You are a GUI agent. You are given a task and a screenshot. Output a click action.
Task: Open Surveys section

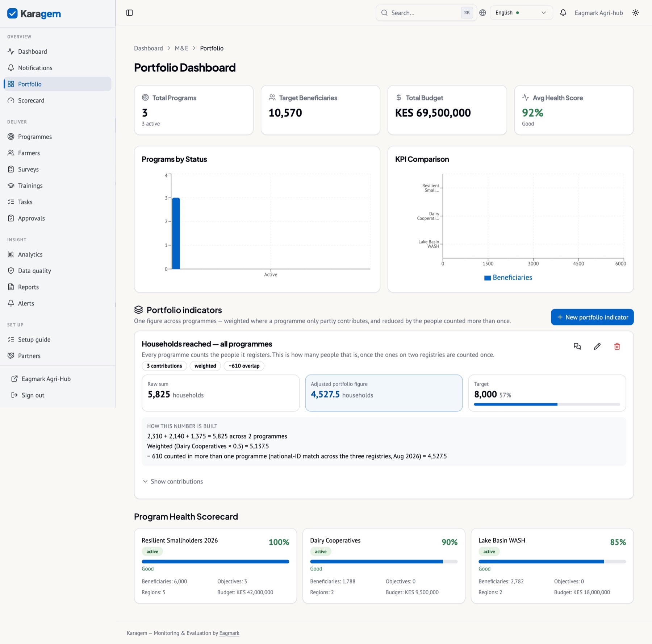coord(58,169)
